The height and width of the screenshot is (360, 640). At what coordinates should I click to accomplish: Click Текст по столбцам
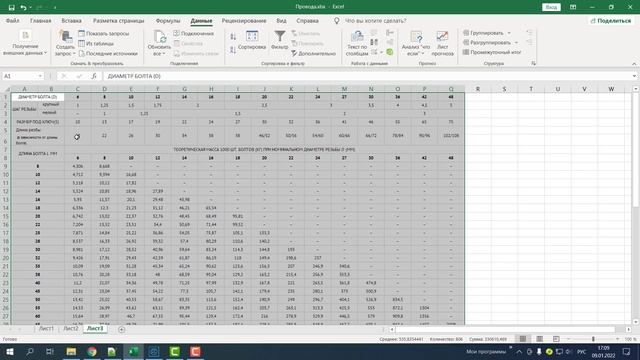point(357,43)
